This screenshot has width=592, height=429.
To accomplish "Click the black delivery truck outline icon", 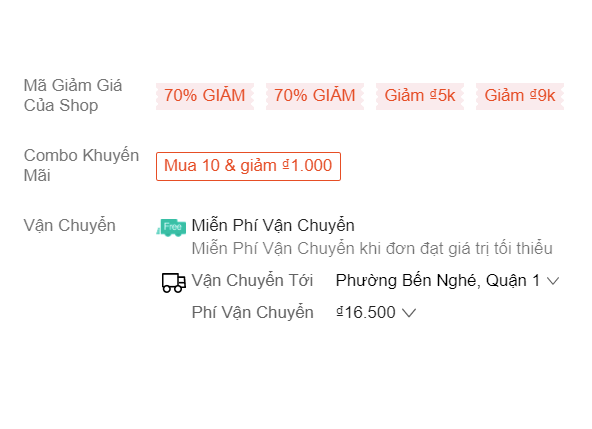I will pyautogui.click(x=174, y=283).
